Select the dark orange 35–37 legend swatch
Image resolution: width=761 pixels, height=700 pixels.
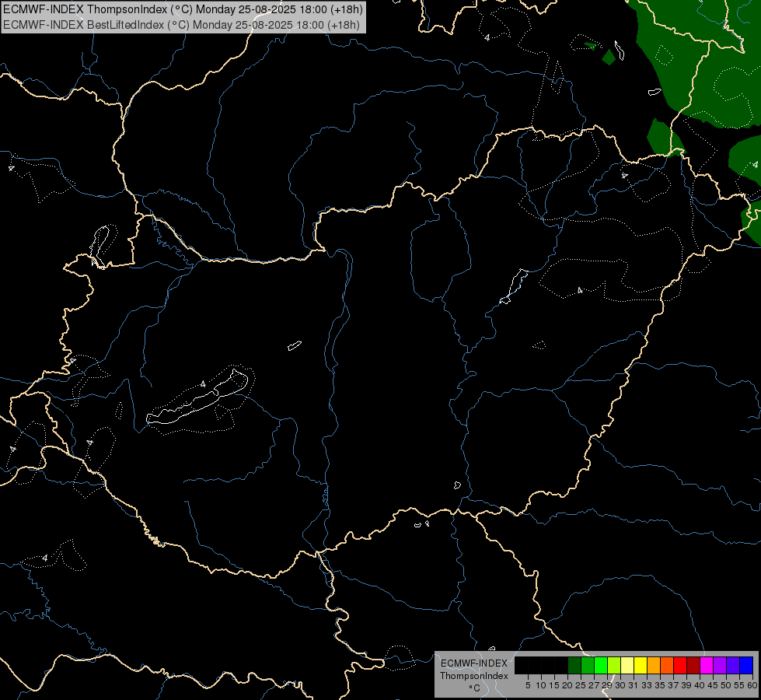667,665
